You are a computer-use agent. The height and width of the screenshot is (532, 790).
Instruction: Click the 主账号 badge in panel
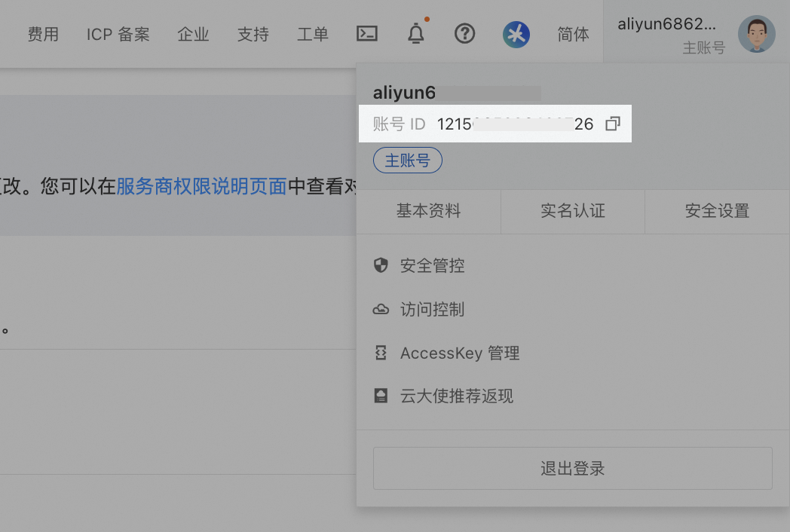coord(408,161)
